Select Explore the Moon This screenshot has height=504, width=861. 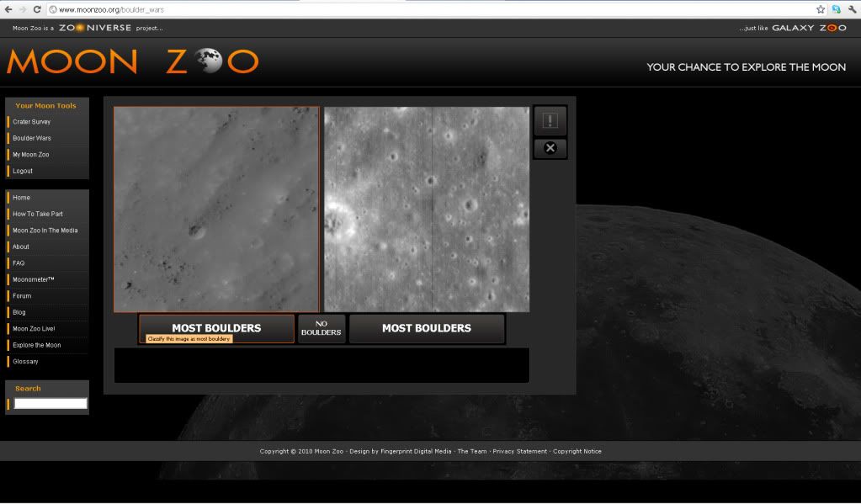(x=37, y=345)
